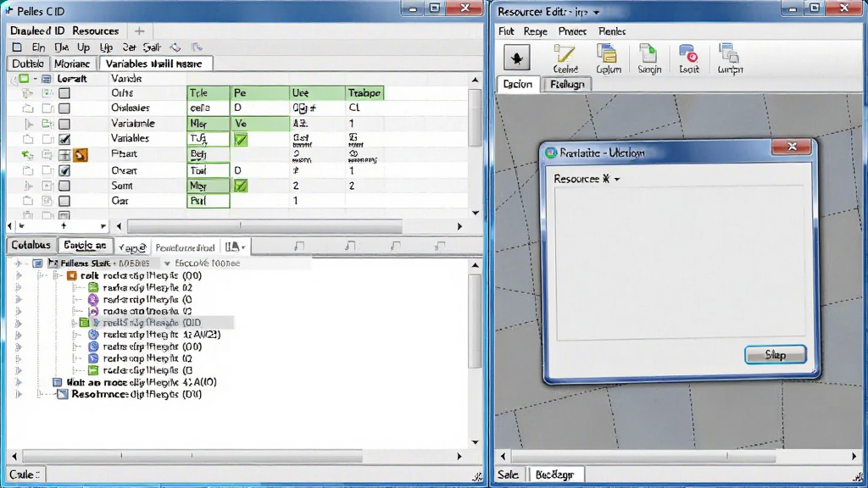Open the Resourcee dropdown in the dialog

click(x=617, y=180)
